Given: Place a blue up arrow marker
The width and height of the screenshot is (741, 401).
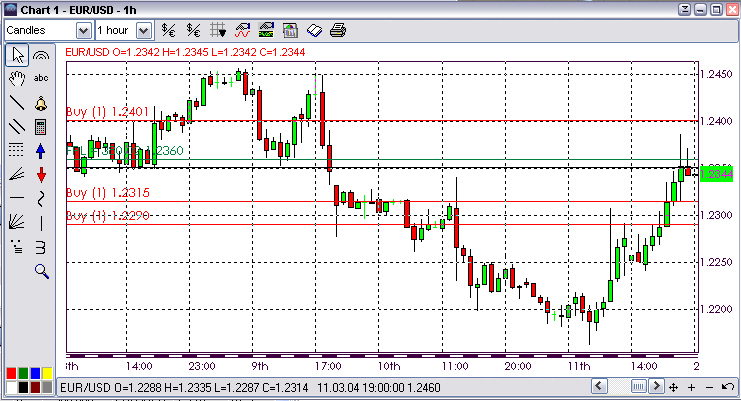Looking at the screenshot, I should [41, 150].
